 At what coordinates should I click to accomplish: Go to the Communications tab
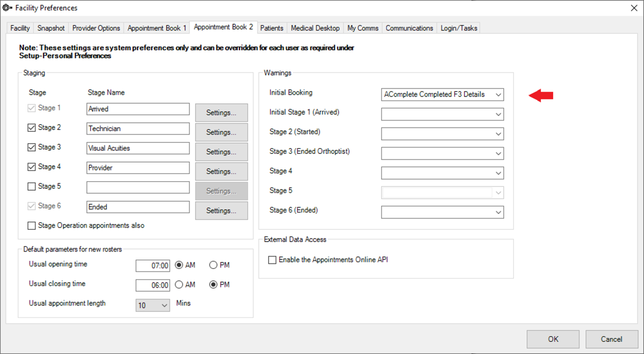(x=409, y=28)
